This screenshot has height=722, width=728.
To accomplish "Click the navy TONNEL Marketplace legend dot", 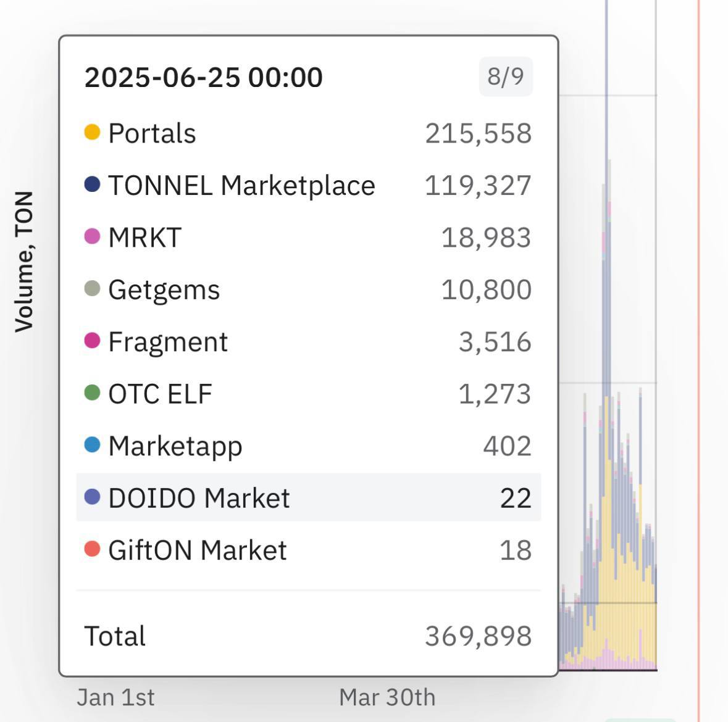I will tap(92, 185).
